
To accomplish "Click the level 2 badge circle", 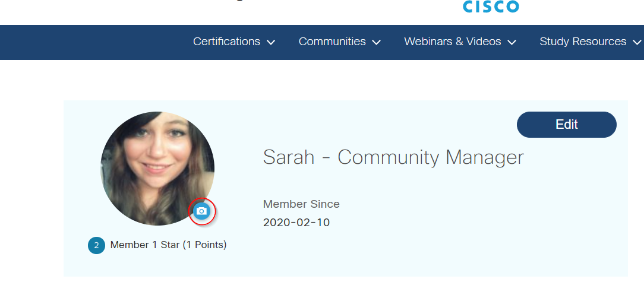I will pyautogui.click(x=96, y=245).
